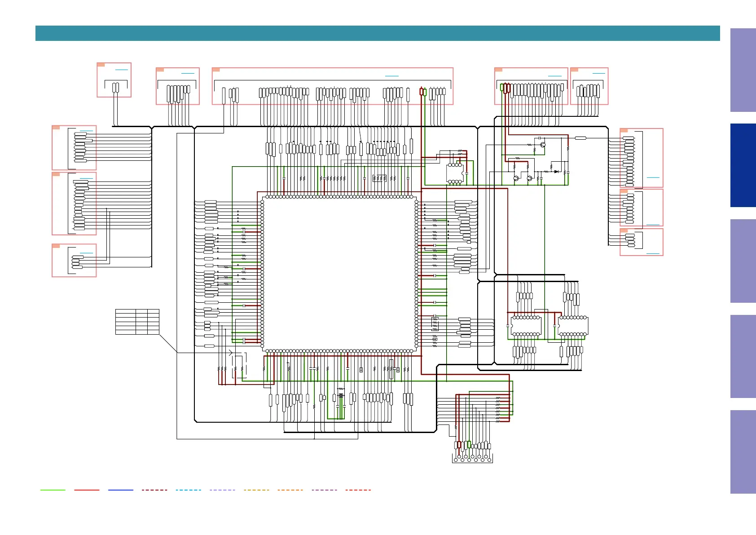Click the teal header bar at the page top
This screenshot has height=535, width=756.
378,33
